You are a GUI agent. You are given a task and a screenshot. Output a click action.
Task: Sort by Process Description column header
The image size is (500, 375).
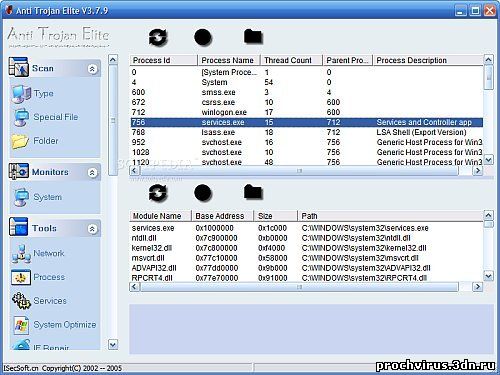coord(428,60)
